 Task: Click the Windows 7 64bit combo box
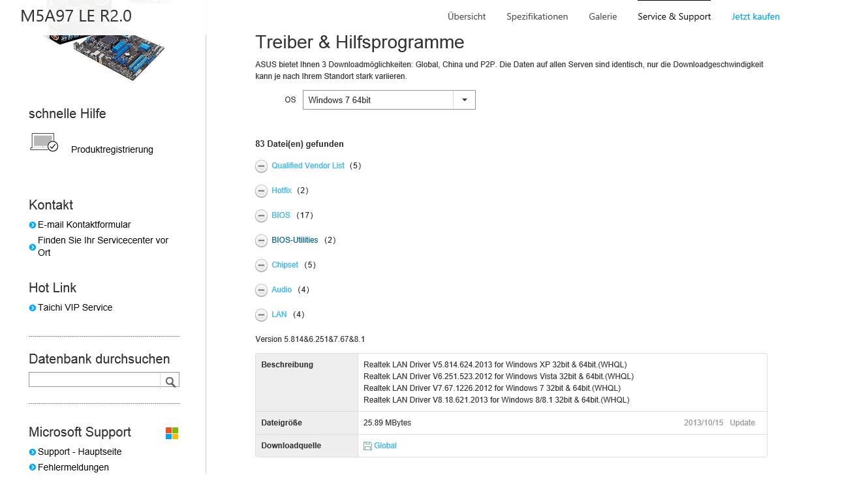[x=389, y=100]
